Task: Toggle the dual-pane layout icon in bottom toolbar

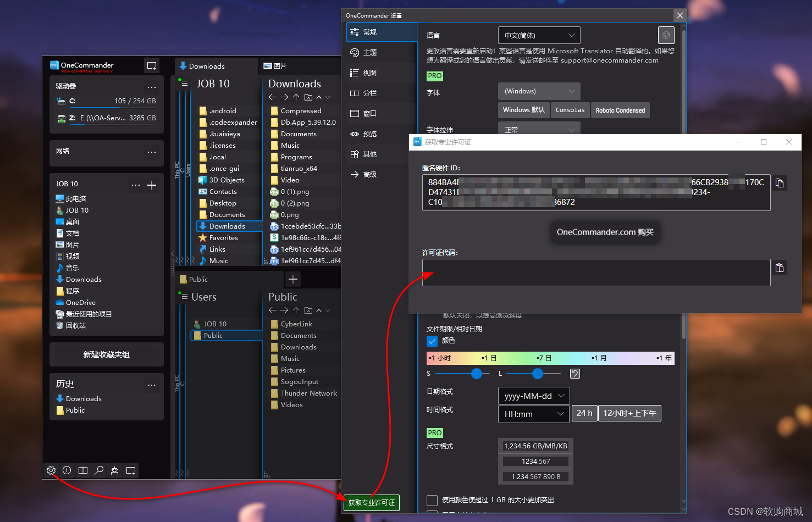Action: (x=83, y=470)
